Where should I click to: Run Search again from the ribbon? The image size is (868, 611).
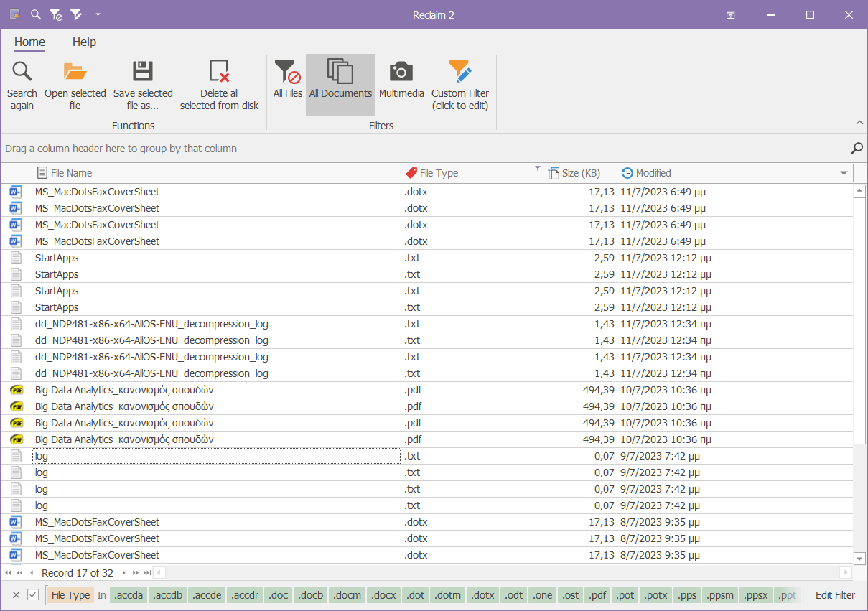pyautogui.click(x=22, y=85)
